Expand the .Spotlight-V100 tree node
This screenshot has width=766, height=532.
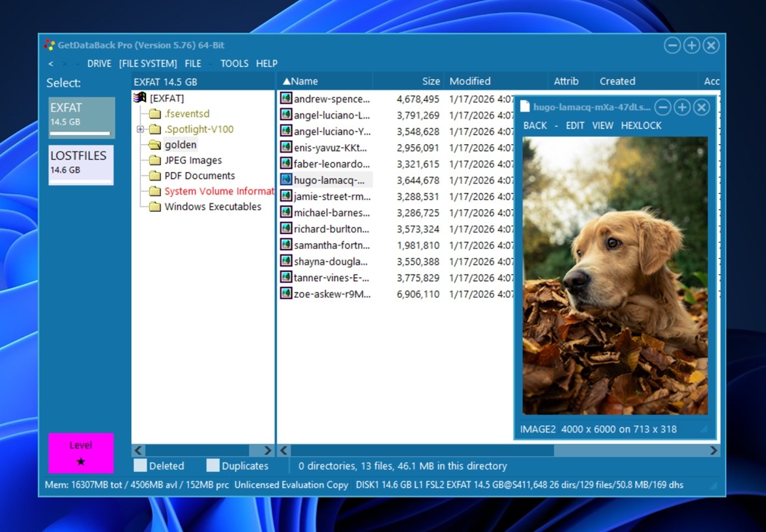[x=140, y=129]
